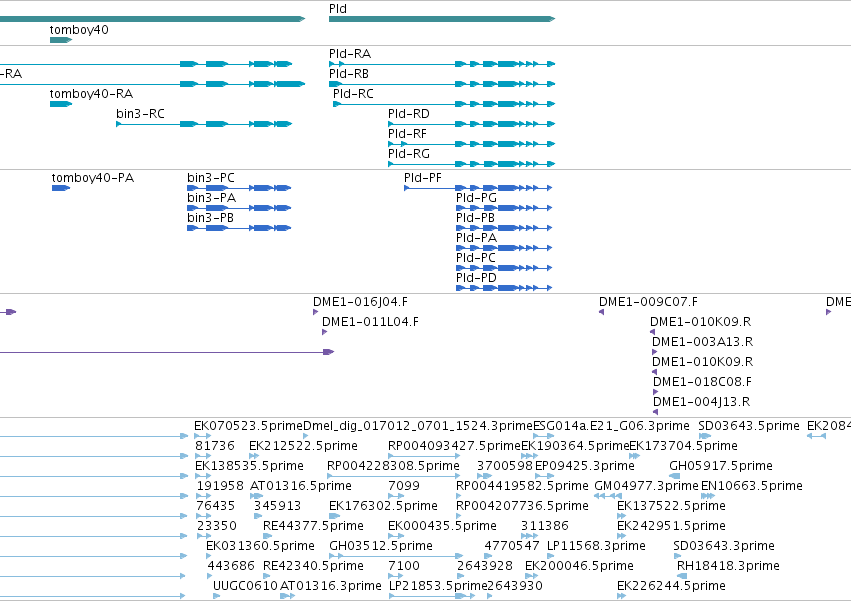Select the Pld gene label

tap(338, 9)
